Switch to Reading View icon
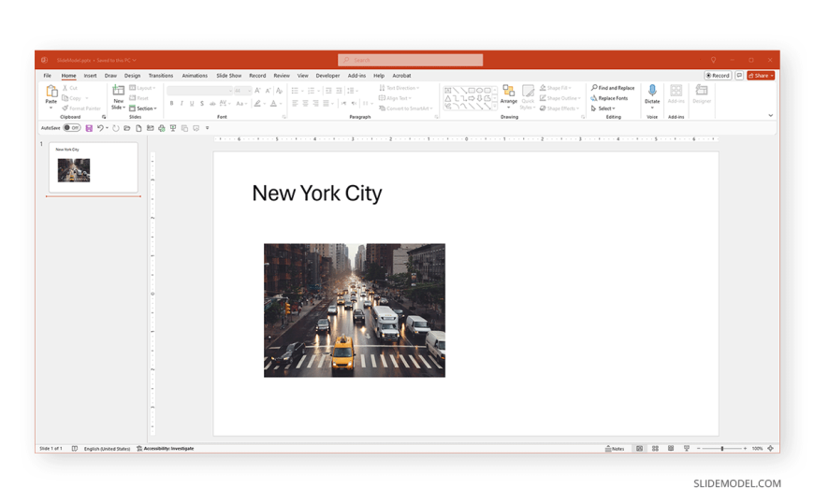Screen dimensions: 814x504 (x=671, y=449)
